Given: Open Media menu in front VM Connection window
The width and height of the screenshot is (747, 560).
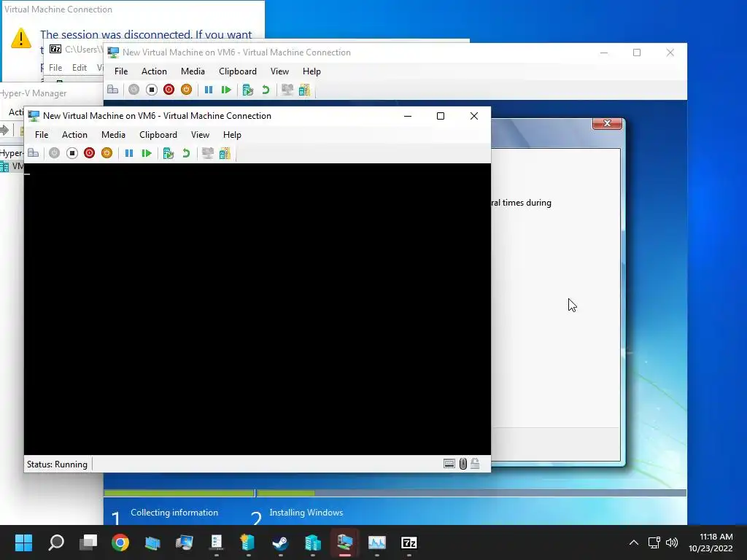Looking at the screenshot, I should (x=113, y=135).
